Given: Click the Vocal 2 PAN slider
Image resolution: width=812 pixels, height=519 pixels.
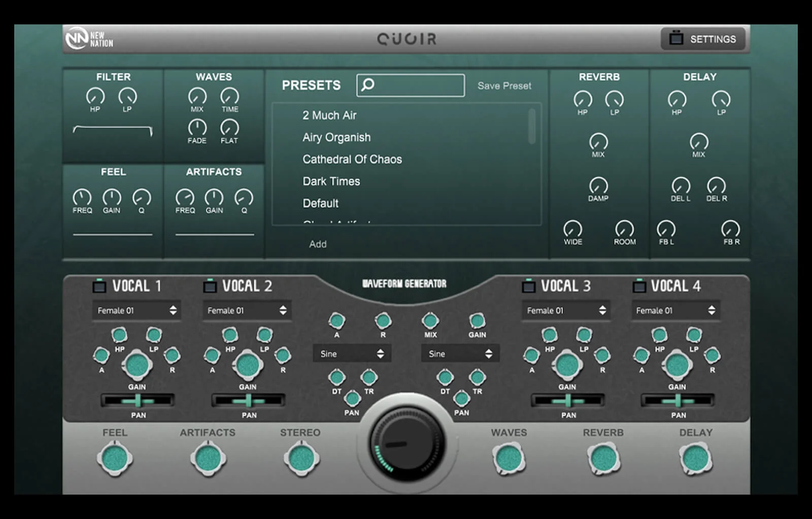Looking at the screenshot, I should point(248,401).
